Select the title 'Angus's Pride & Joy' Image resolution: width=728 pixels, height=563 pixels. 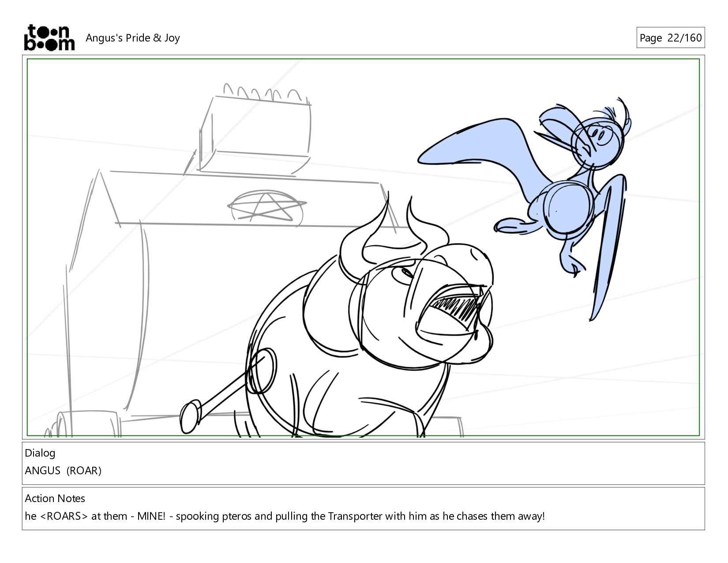133,38
